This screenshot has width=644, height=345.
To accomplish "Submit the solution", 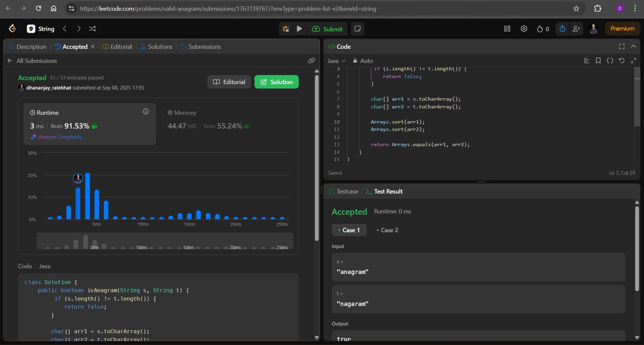I will 327,28.
